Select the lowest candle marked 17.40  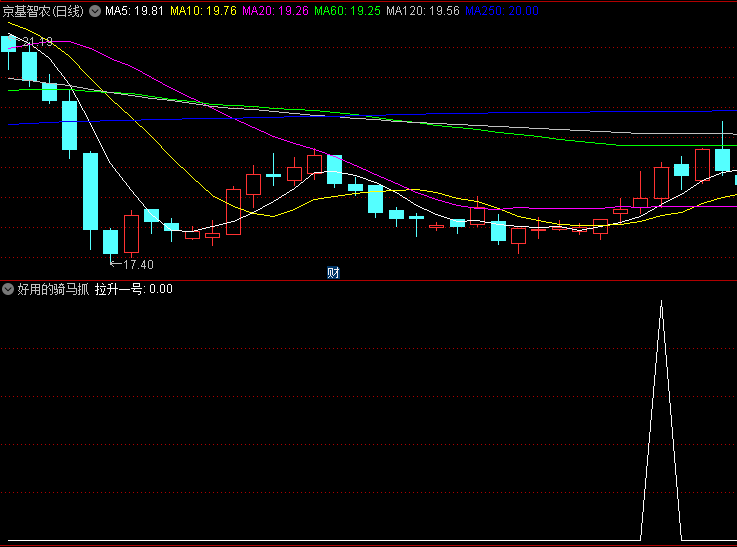tap(110, 243)
